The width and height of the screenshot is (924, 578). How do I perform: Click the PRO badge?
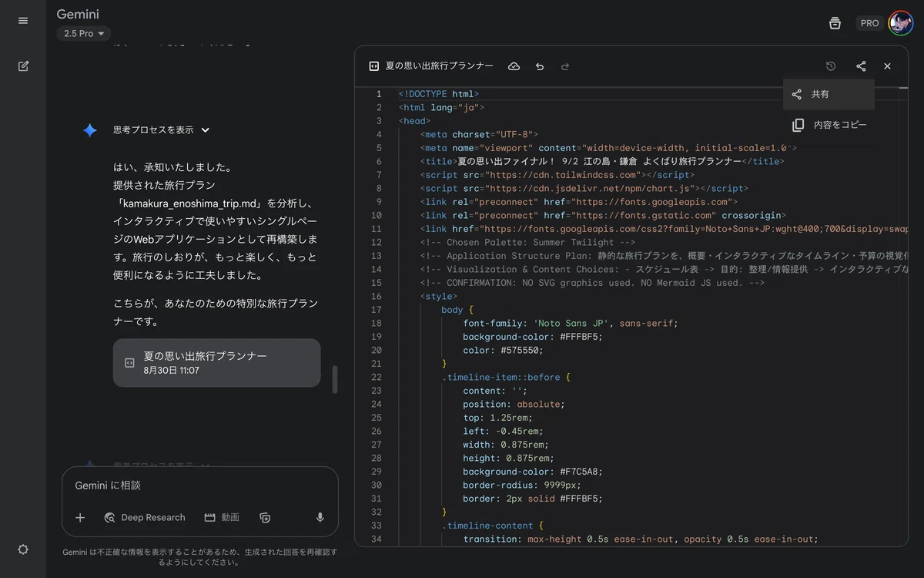coord(870,23)
